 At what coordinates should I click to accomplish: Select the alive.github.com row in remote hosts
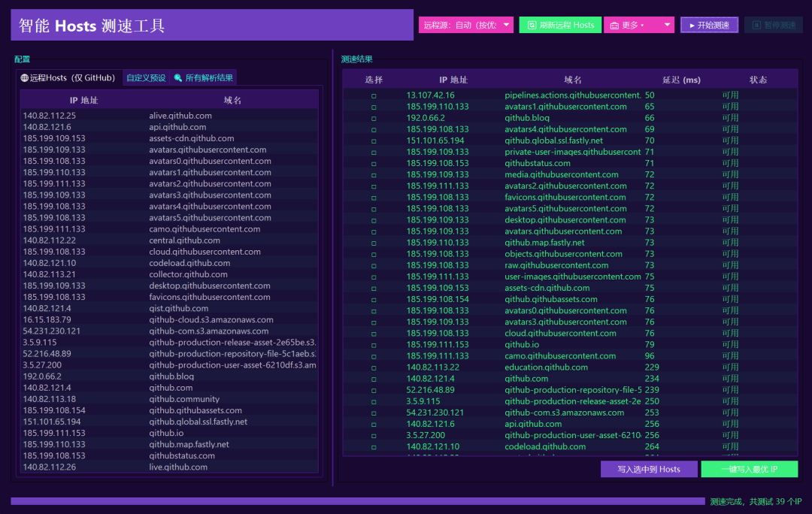coord(168,116)
